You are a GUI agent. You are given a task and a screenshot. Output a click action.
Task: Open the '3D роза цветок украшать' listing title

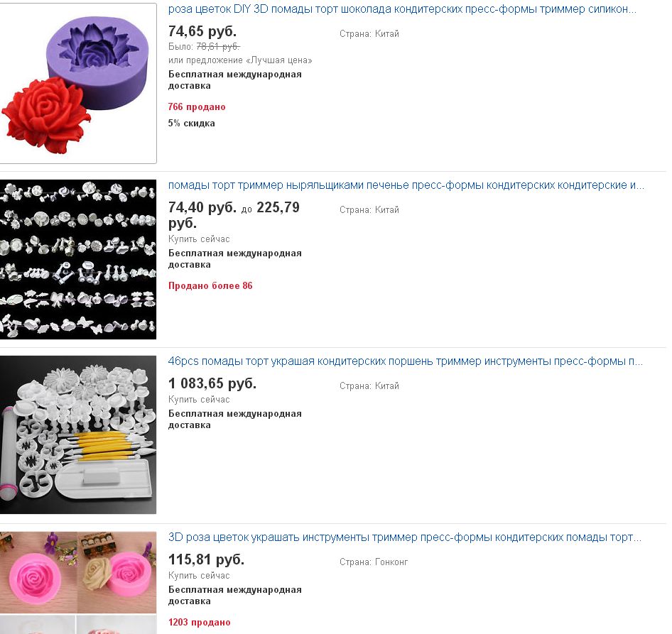(x=405, y=537)
